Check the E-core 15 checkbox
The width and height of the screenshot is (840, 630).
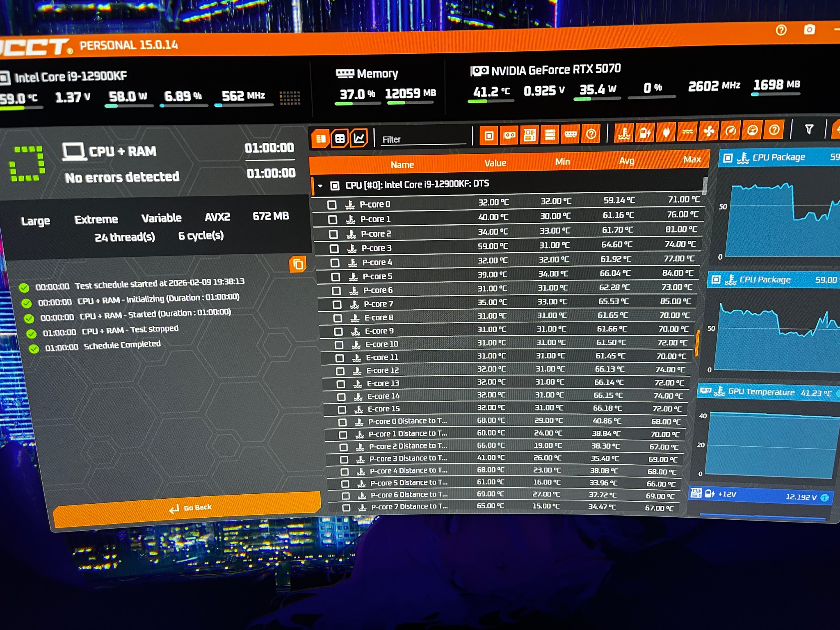(x=342, y=409)
